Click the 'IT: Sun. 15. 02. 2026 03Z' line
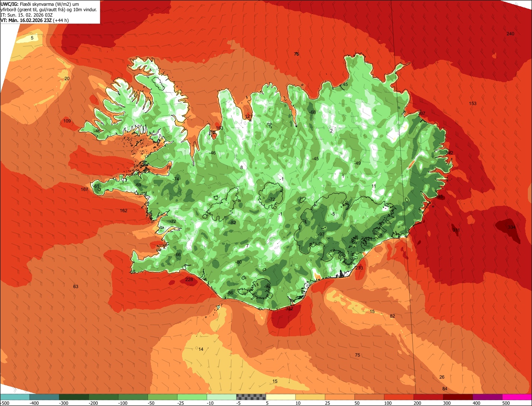The height and width of the screenshot is (406, 532). point(27,15)
